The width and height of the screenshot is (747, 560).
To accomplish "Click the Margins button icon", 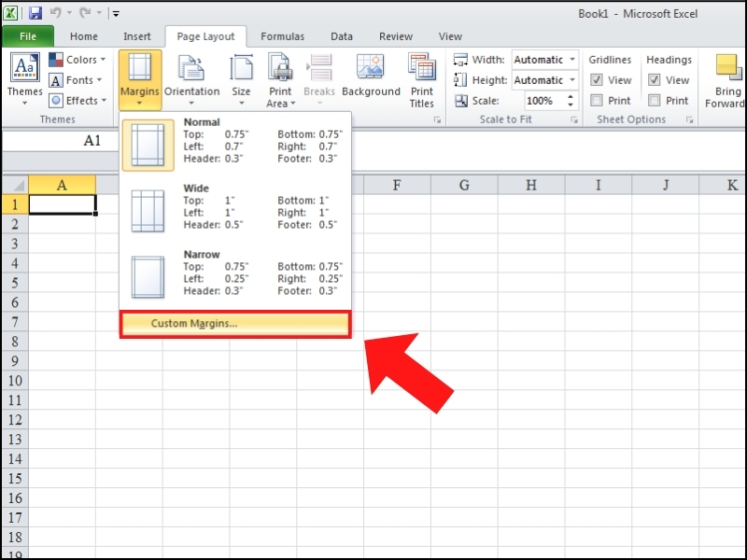I will coord(139,67).
